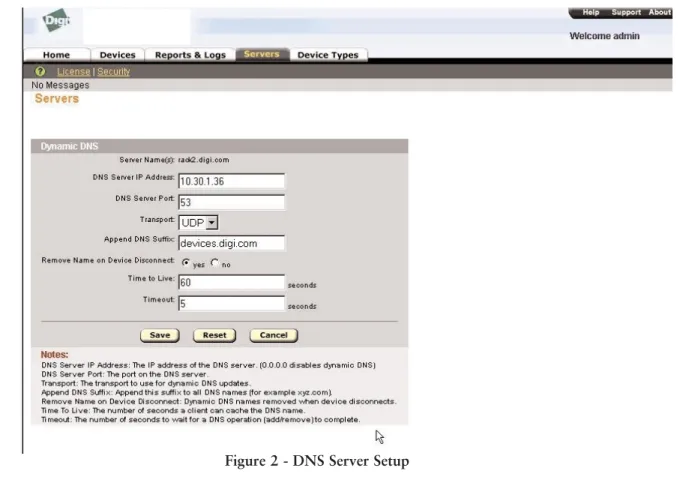Viewport: 683px width, 477px height.
Task: Select the Servers tab
Action: [x=262, y=54]
